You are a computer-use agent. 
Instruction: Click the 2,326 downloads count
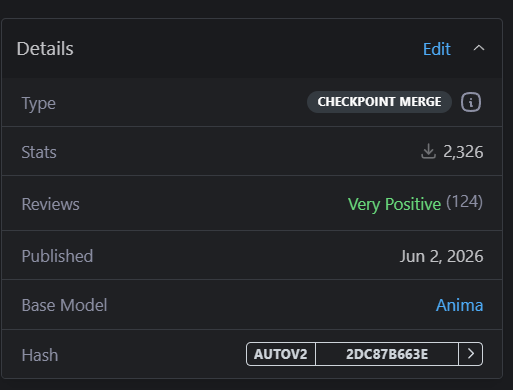click(463, 152)
